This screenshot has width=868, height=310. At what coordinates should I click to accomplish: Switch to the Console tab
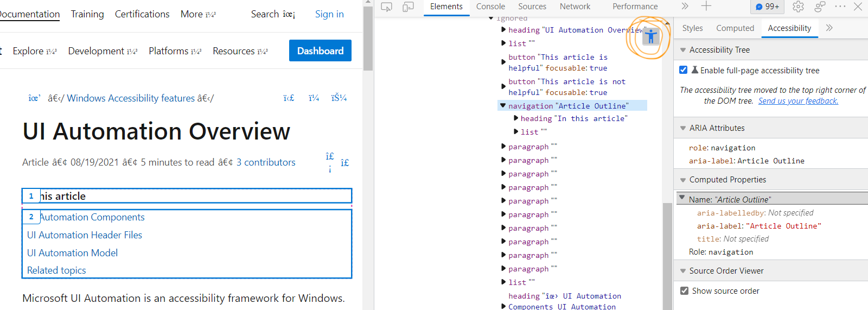click(x=490, y=7)
